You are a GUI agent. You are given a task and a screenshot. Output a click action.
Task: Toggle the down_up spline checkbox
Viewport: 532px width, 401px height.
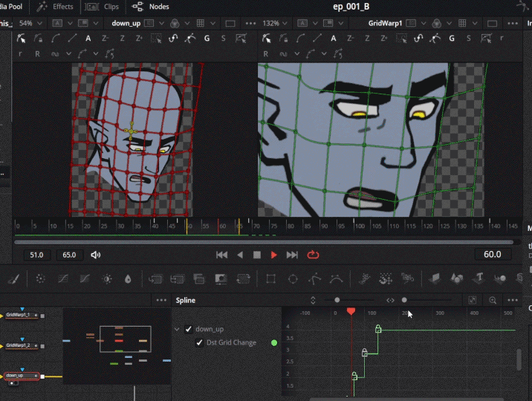pyautogui.click(x=189, y=329)
